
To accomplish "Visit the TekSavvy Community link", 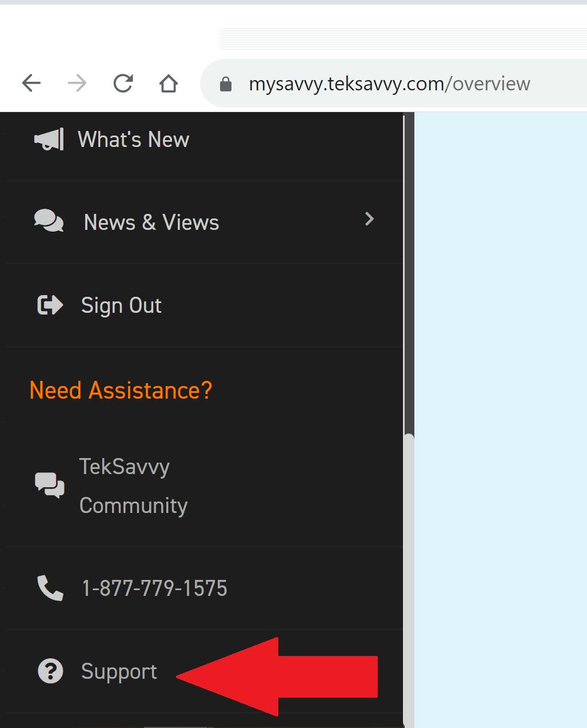I will pos(133,486).
